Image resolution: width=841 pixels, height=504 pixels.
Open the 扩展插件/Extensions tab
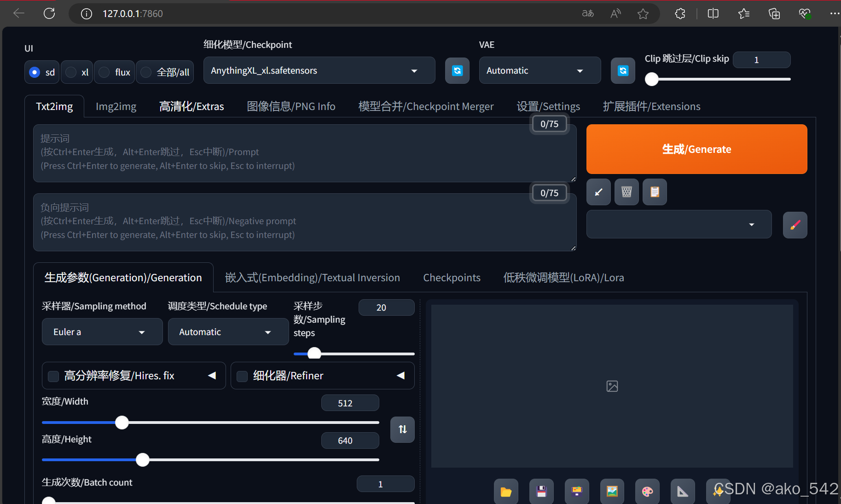pyautogui.click(x=651, y=106)
